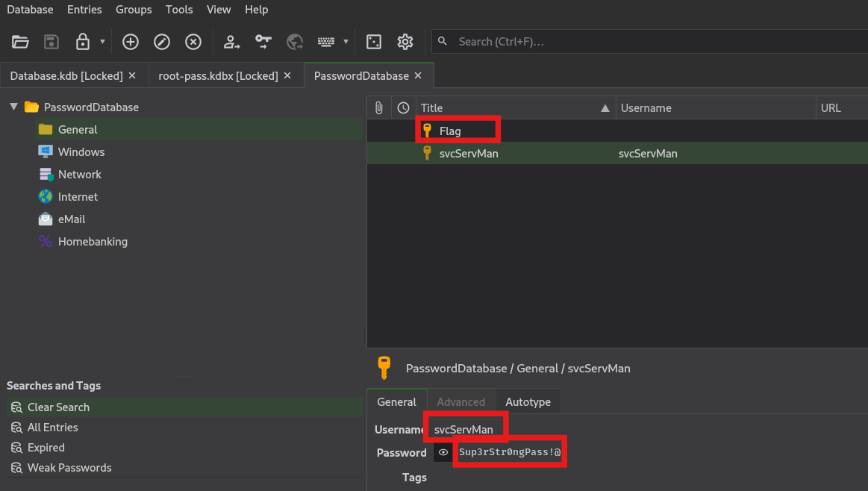Open the password generator dice icon
Image resolution: width=868 pixels, height=491 pixels.
[374, 42]
